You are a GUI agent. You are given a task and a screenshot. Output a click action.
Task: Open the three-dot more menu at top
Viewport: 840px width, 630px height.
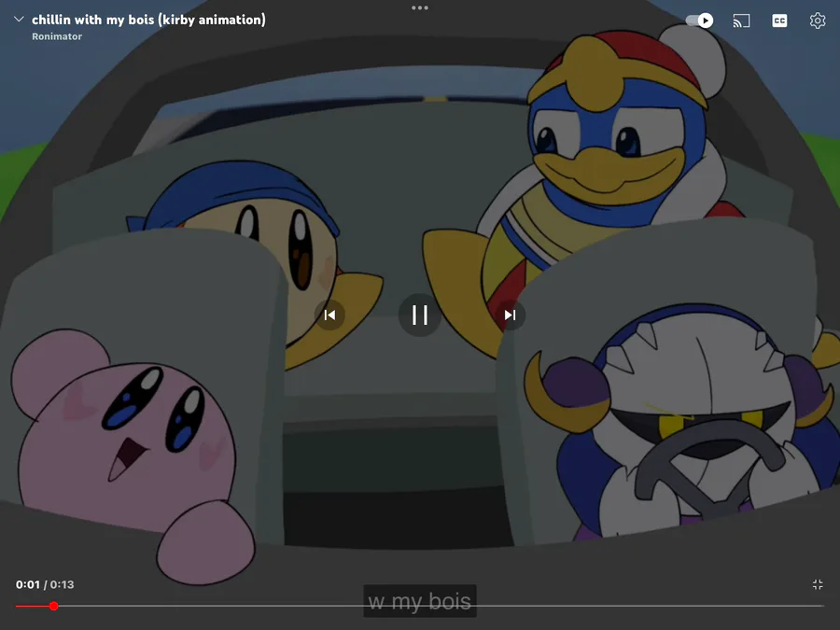point(420,7)
